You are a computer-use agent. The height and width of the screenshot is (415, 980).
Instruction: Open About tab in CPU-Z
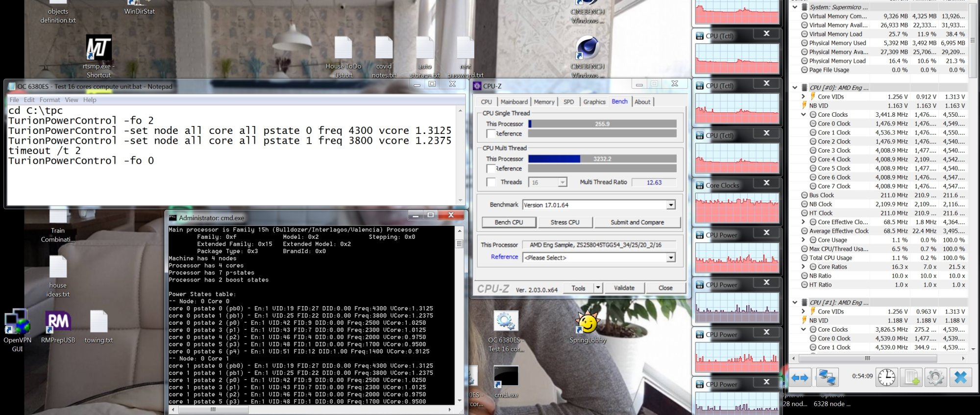[x=642, y=102]
